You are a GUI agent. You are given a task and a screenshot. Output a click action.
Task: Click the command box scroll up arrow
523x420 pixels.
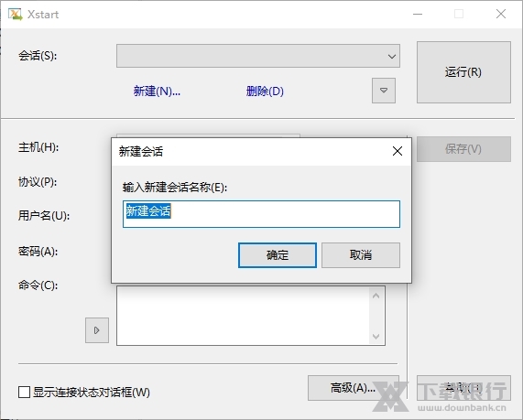coord(376,296)
